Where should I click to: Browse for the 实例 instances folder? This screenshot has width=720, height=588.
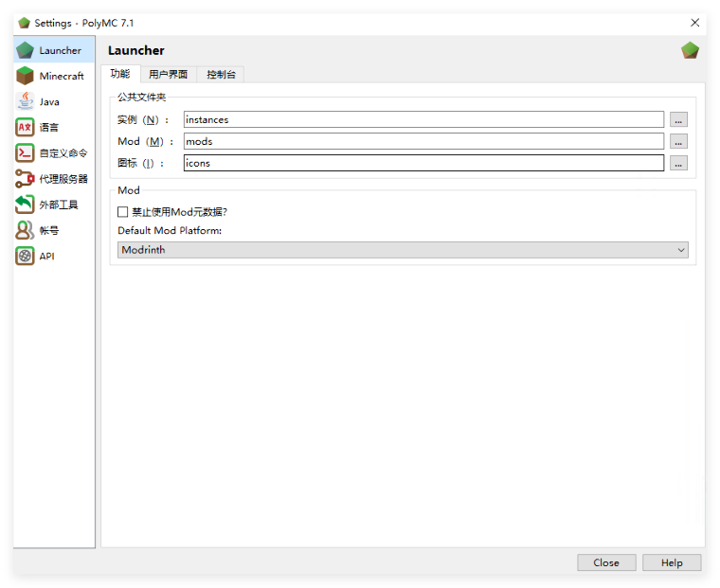pyautogui.click(x=678, y=120)
